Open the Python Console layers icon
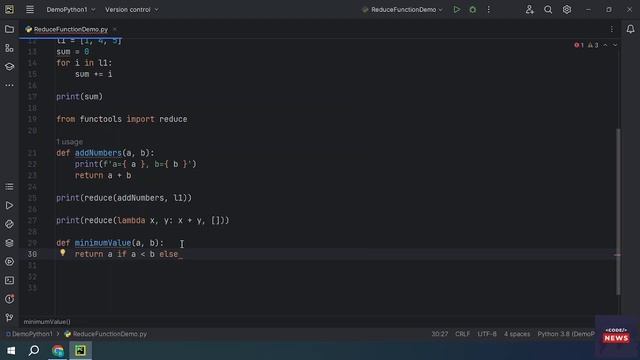This screenshot has width=640, height=360. [9, 243]
